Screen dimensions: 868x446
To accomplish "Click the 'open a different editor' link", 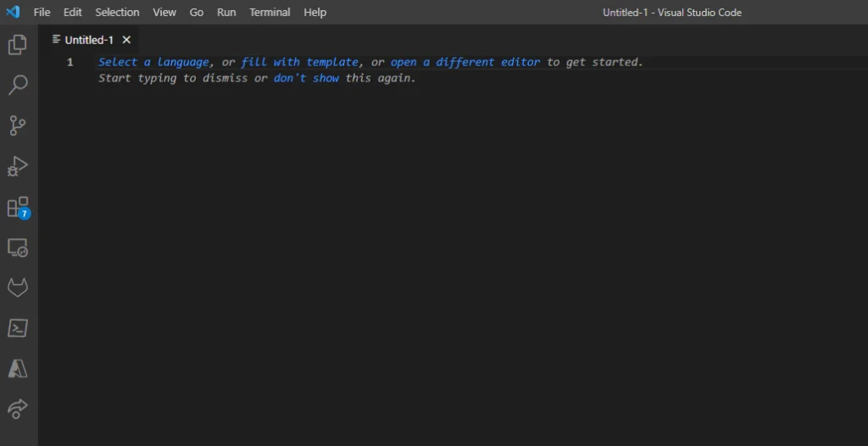I will coord(465,62).
